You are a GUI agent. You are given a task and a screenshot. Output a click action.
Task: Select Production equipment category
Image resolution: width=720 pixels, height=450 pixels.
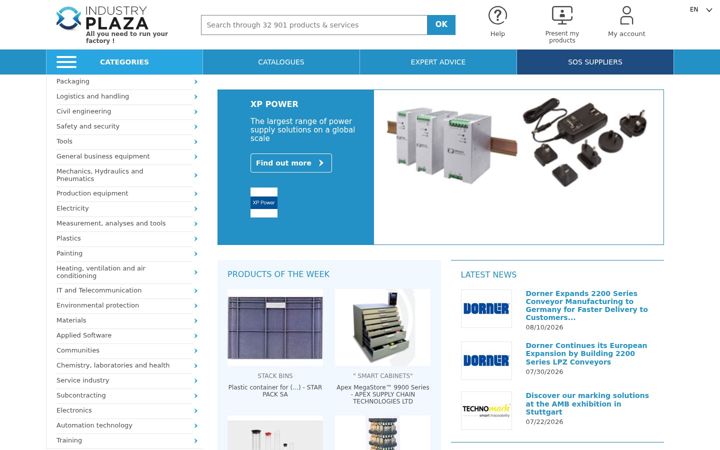click(92, 193)
